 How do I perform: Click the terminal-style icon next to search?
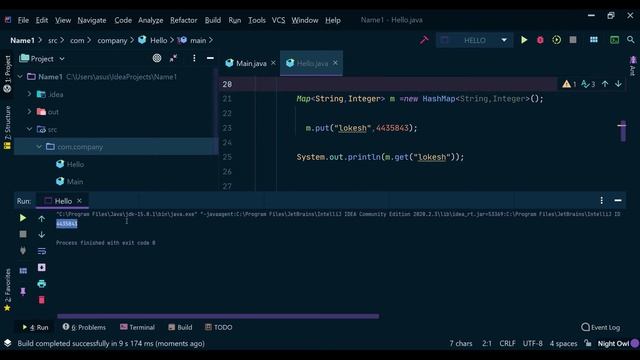tap(614, 40)
